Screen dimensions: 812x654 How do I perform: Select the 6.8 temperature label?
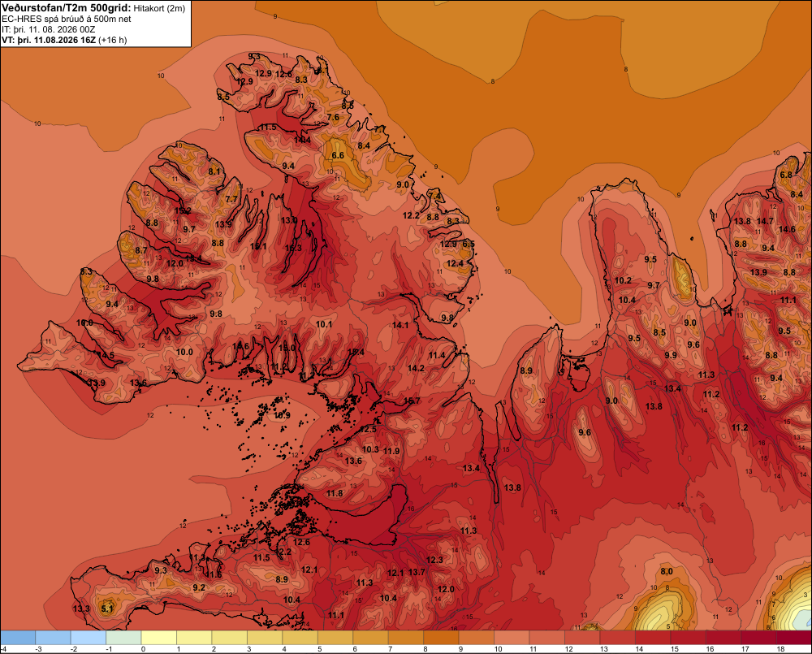click(786, 175)
